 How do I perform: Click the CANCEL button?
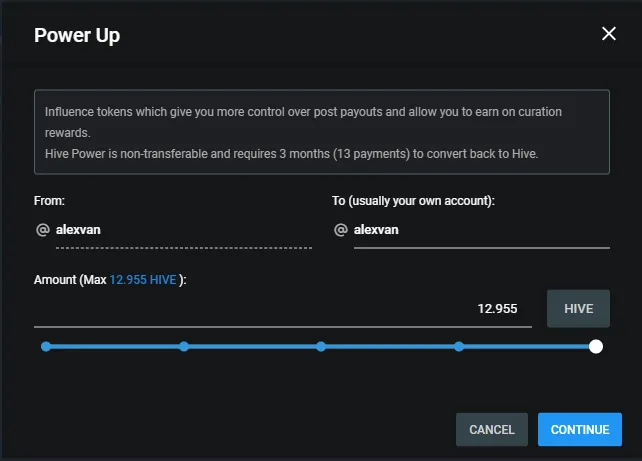coord(492,429)
